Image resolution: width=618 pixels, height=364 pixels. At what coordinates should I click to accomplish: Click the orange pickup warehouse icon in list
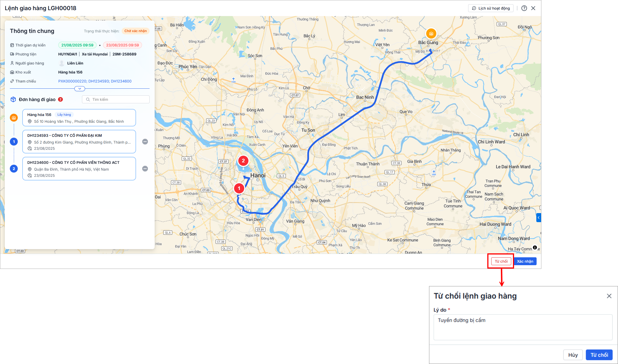14,118
